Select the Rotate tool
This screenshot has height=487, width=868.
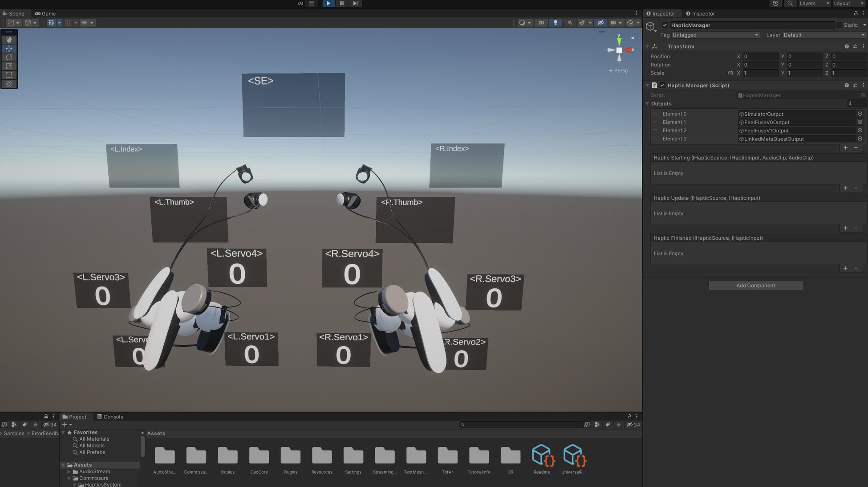pyautogui.click(x=9, y=57)
